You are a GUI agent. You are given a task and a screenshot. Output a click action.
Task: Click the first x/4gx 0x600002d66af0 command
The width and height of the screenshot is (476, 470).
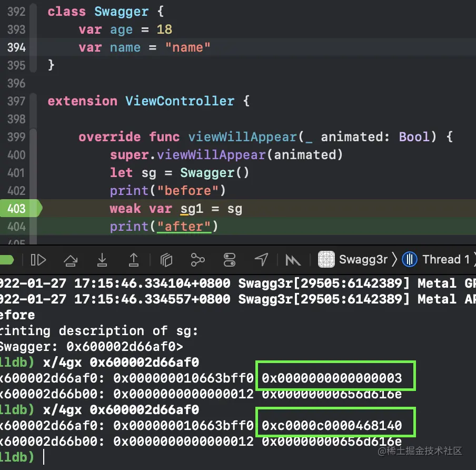[121, 362]
